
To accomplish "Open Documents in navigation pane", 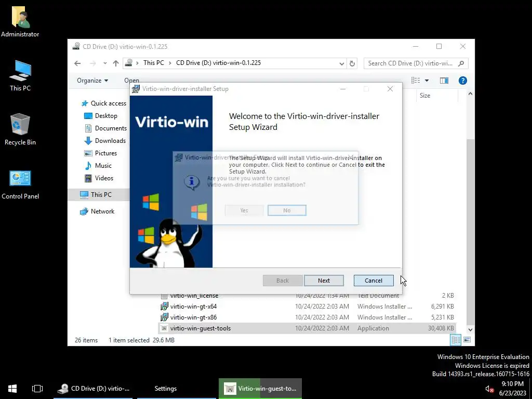I will [x=105, y=128].
